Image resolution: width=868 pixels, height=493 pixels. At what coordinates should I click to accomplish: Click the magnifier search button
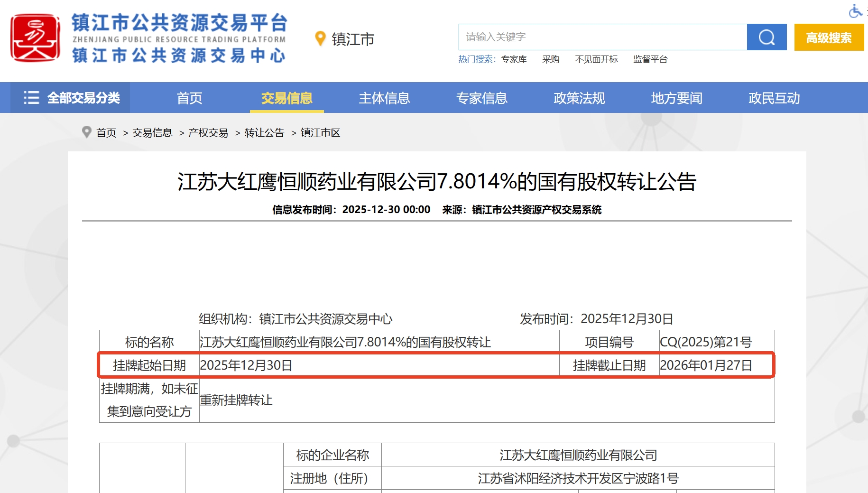coord(766,37)
